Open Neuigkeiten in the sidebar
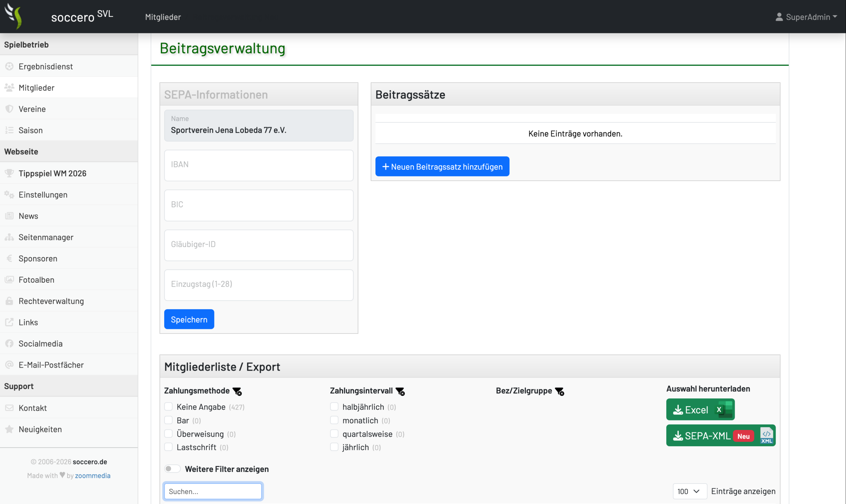Screen dimensions: 846x504 69,429
